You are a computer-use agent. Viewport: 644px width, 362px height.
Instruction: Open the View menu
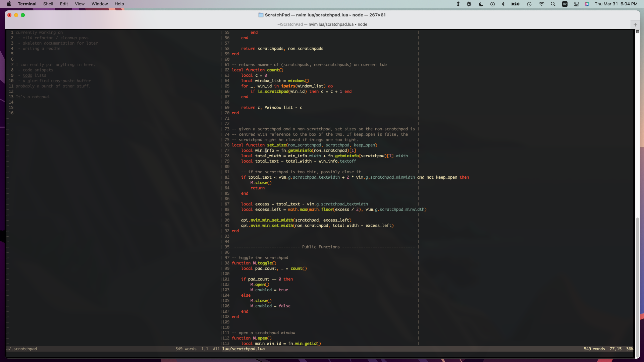79,4
